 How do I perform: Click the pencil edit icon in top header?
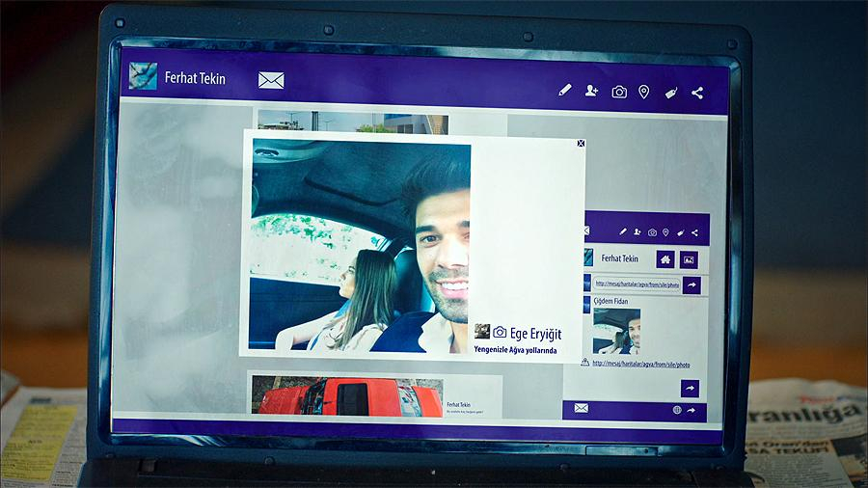(565, 91)
